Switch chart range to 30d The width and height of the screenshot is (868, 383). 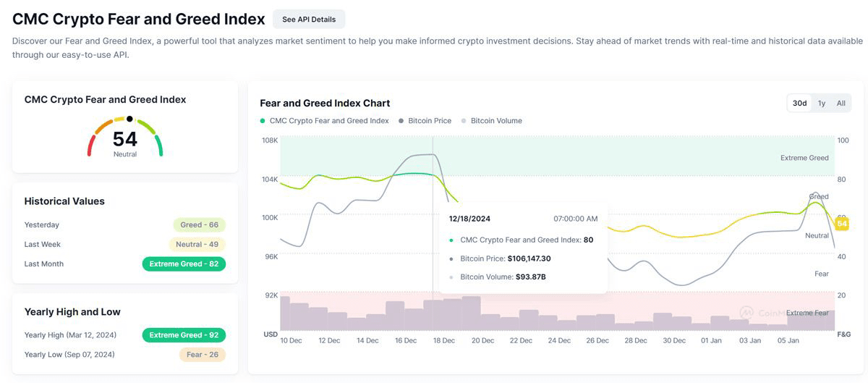[x=799, y=103]
